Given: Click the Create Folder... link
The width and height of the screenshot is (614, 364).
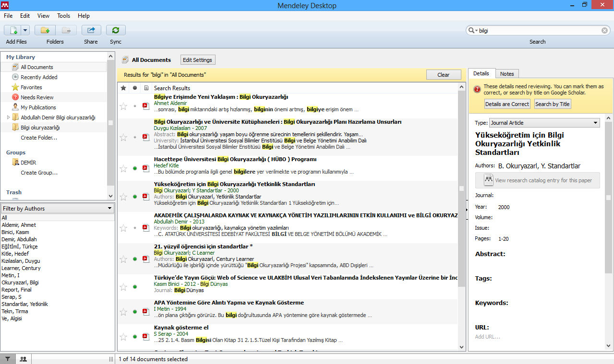Looking at the screenshot, I should click(x=39, y=138).
